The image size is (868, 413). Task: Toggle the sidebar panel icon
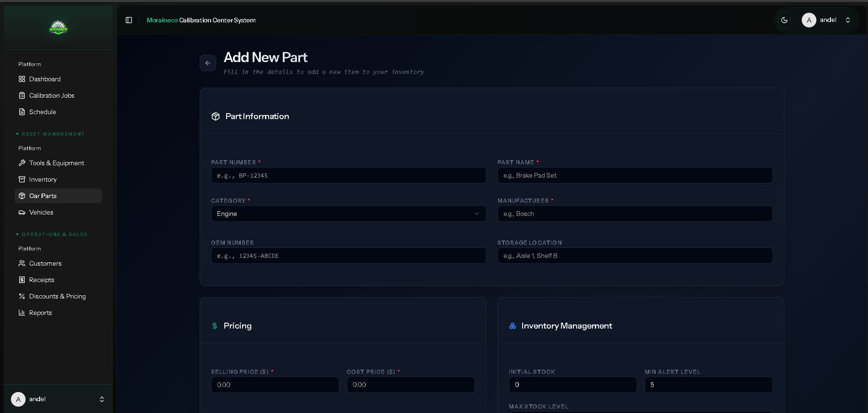(x=129, y=20)
